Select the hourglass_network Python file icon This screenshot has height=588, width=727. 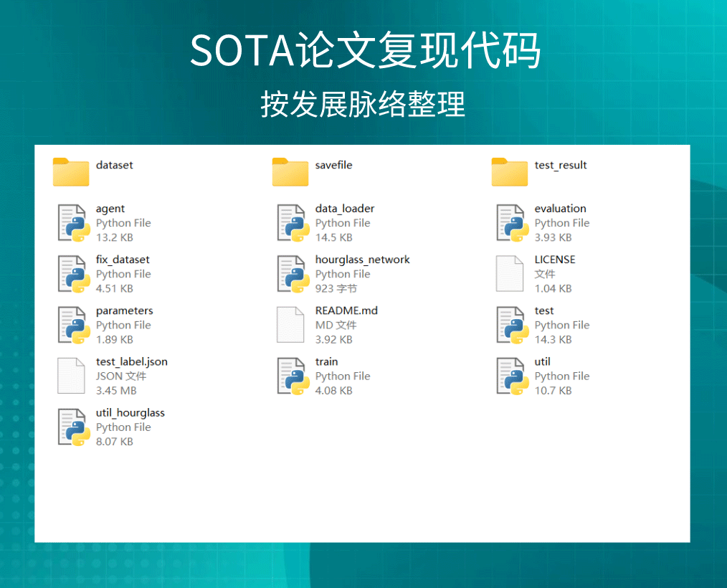pos(293,274)
